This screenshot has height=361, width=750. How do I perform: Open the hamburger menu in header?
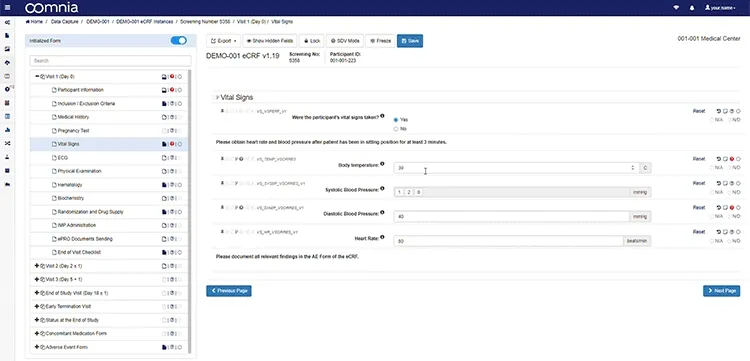pyautogui.click(x=7, y=8)
